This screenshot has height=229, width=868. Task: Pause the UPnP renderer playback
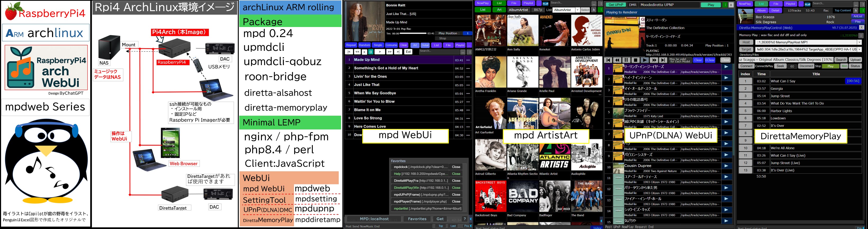tap(626, 60)
